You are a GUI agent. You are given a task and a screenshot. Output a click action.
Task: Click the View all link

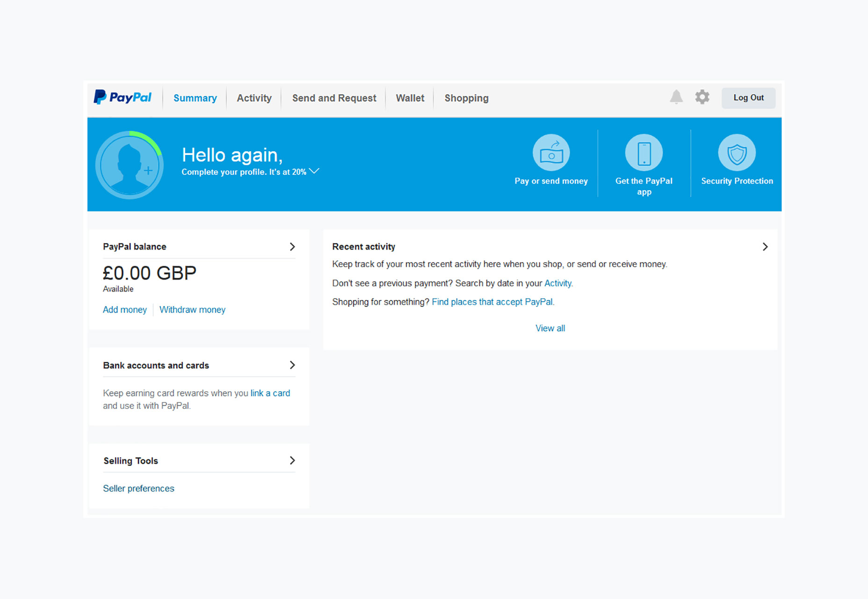click(x=550, y=328)
